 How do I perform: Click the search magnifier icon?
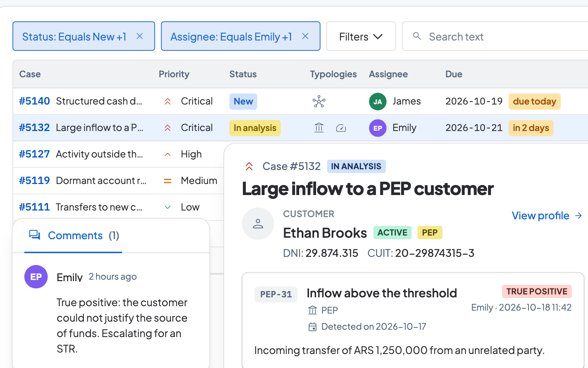pos(417,36)
